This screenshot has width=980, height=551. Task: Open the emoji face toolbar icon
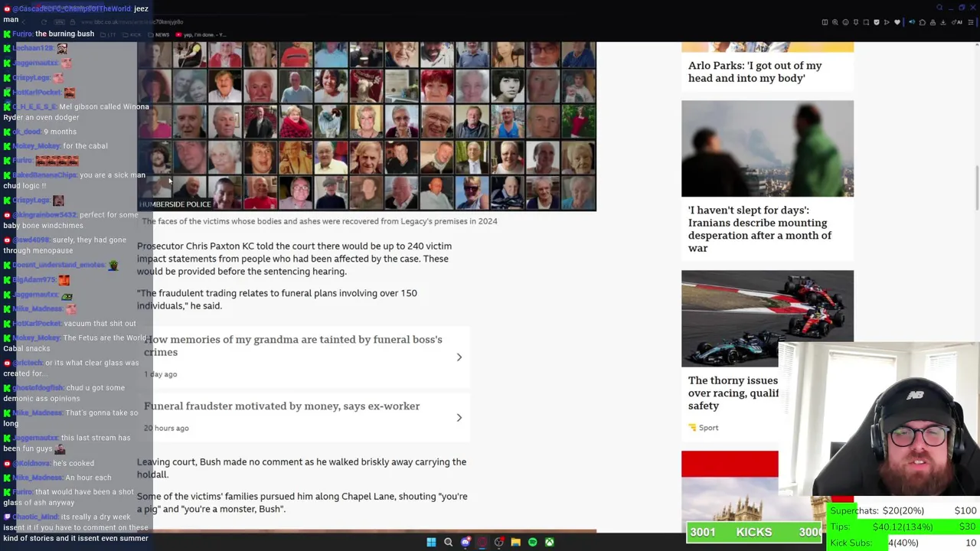tap(845, 22)
